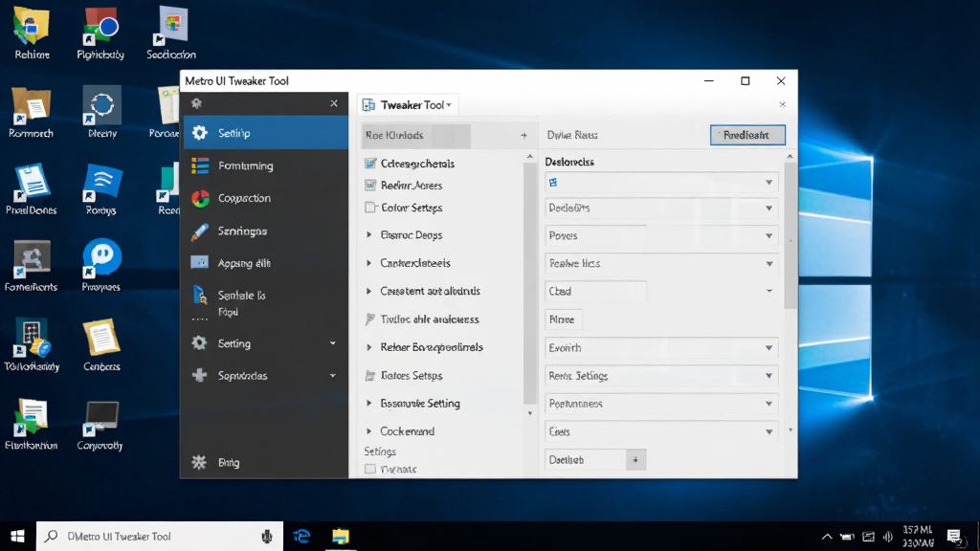Click the pie chart icon beside Coppction
Viewport: 980px width, 551px height.
(200, 198)
